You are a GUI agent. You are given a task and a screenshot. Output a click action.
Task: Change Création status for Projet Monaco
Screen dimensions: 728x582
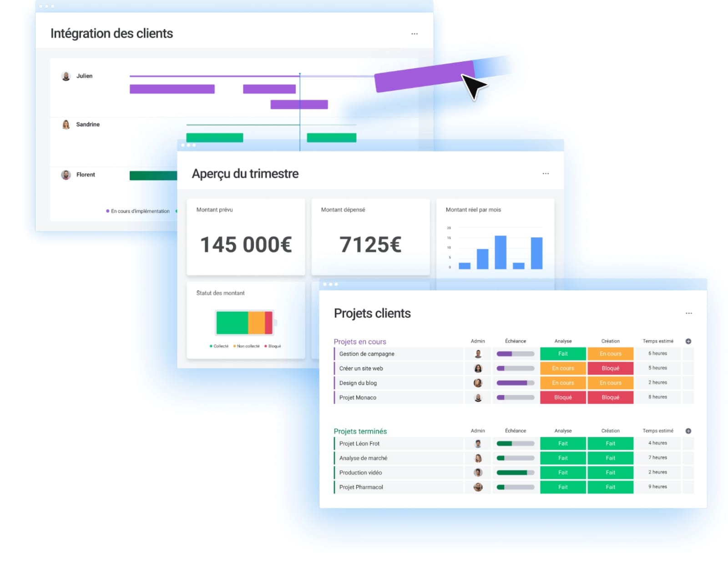pyautogui.click(x=610, y=397)
